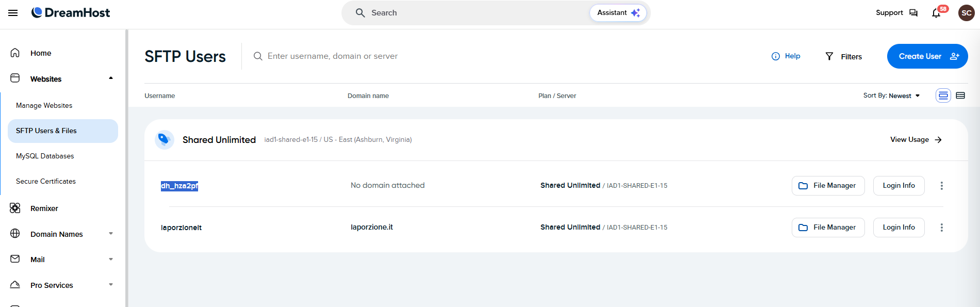Click the Home house icon

(15, 53)
